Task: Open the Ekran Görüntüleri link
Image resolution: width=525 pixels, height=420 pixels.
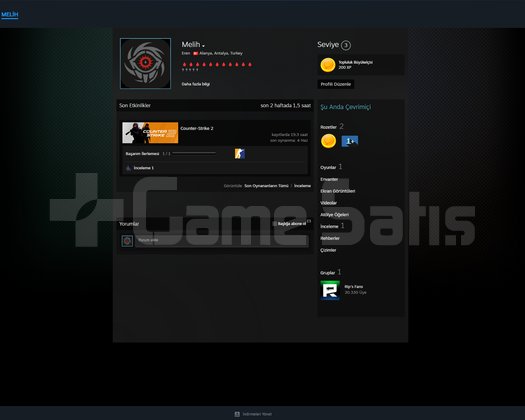Action: pyautogui.click(x=338, y=191)
